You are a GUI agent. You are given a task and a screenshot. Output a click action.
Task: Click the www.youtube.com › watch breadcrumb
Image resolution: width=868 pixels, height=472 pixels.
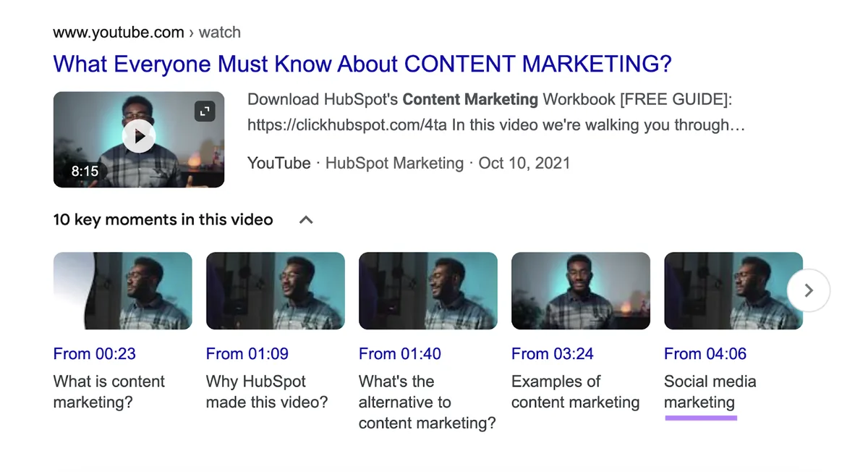[147, 33]
